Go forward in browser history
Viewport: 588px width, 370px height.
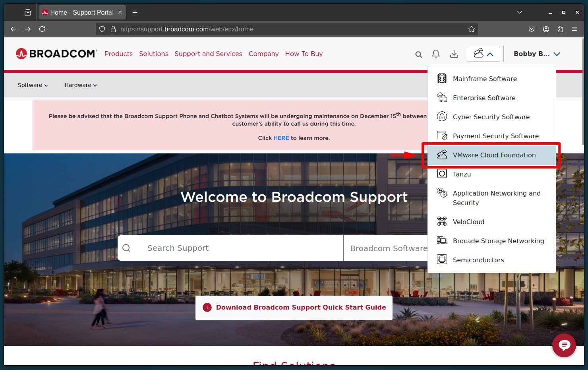pyautogui.click(x=28, y=29)
